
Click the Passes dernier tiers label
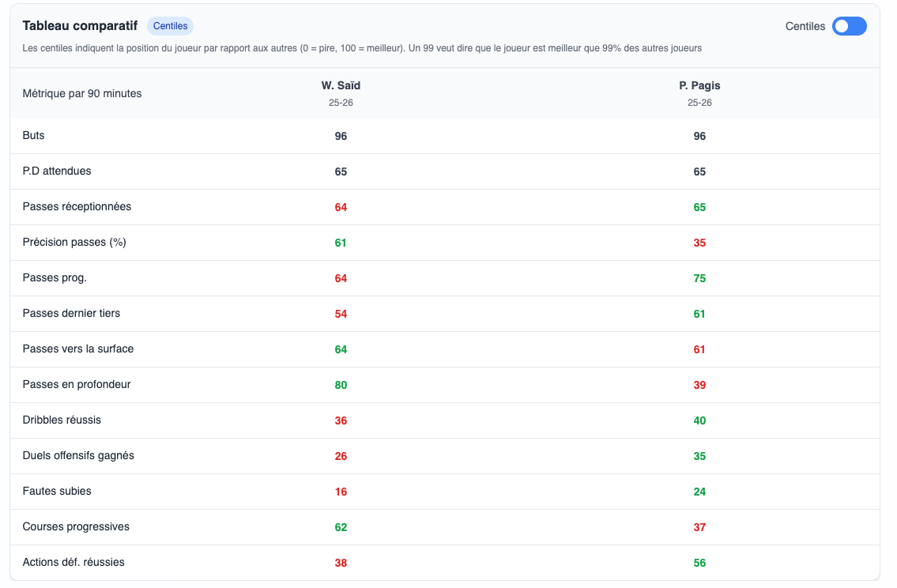[x=71, y=313]
